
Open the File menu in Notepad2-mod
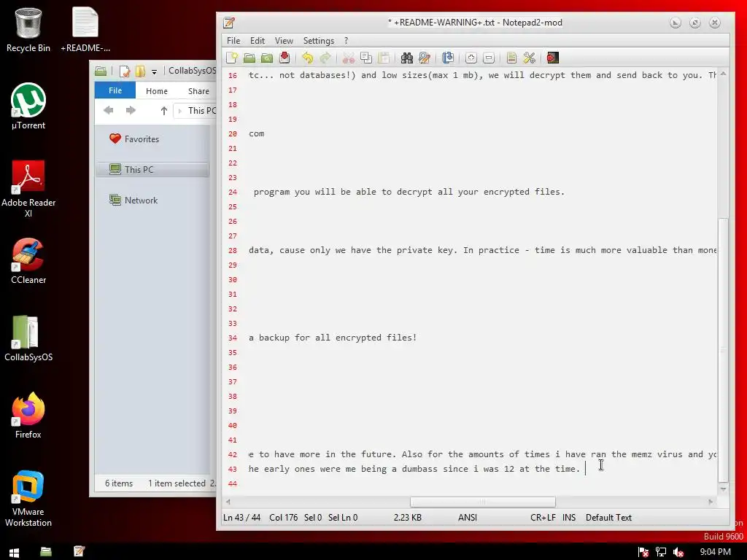[x=233, y=41]
